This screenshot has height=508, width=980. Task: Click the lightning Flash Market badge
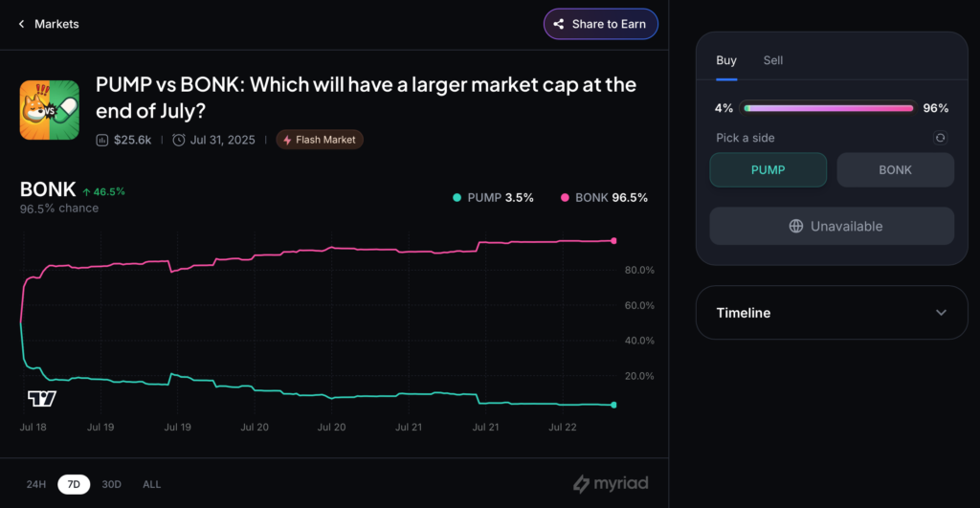click(320, 140)
